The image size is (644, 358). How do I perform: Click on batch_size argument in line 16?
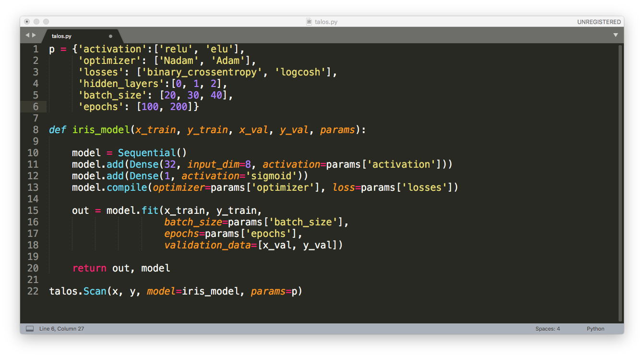click(193, 222)
